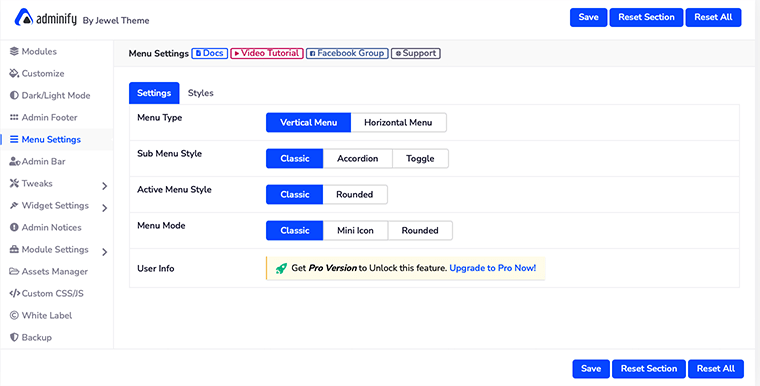Set Menu Mode to Mini Icon
Image resolution: width=760 pixels, height=386 pixels.
pyautogui.click(x=355, y=231)
